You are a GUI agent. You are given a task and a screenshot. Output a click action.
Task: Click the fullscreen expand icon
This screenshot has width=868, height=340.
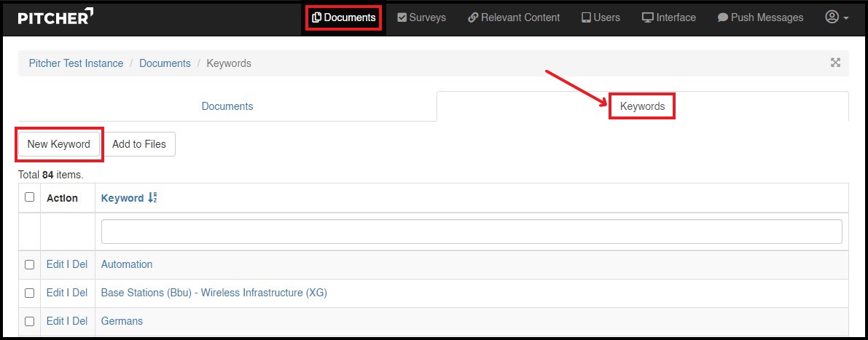point(836,63)
